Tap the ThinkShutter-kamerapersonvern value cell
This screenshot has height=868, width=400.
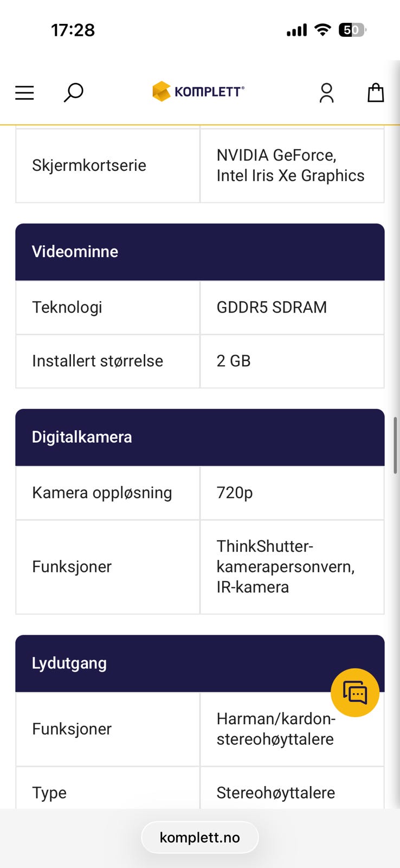point(292,566)
